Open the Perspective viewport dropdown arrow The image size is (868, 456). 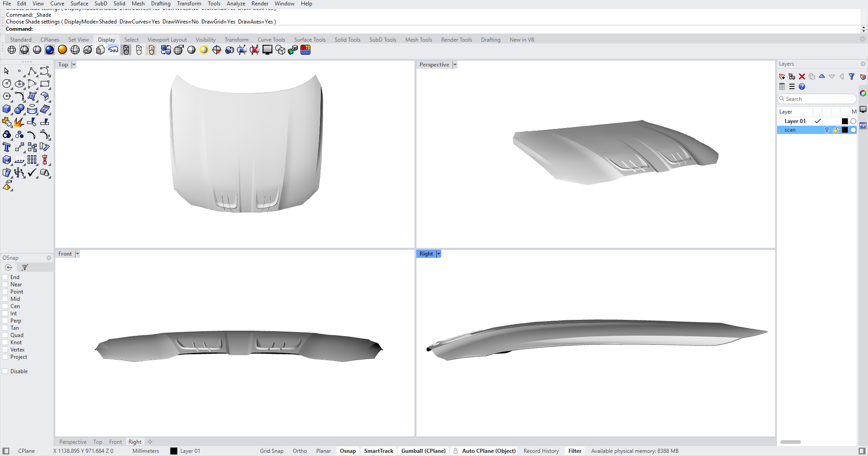(x=455, y=65)
